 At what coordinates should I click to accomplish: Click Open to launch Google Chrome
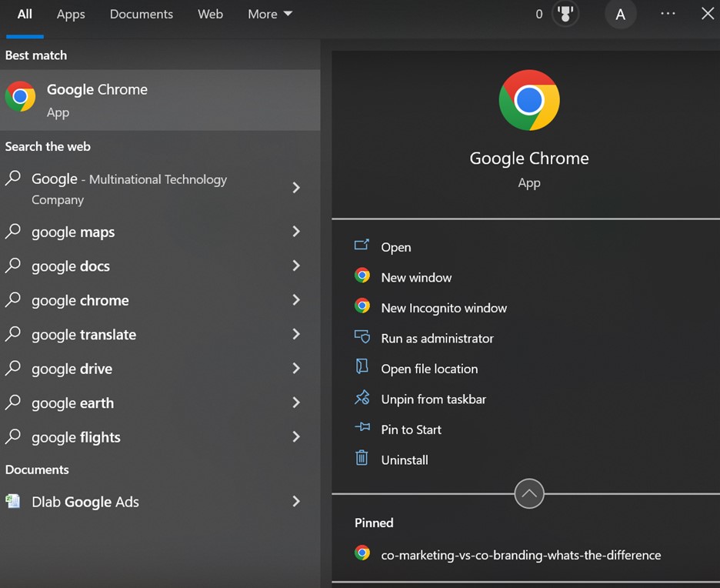[395, 247]
